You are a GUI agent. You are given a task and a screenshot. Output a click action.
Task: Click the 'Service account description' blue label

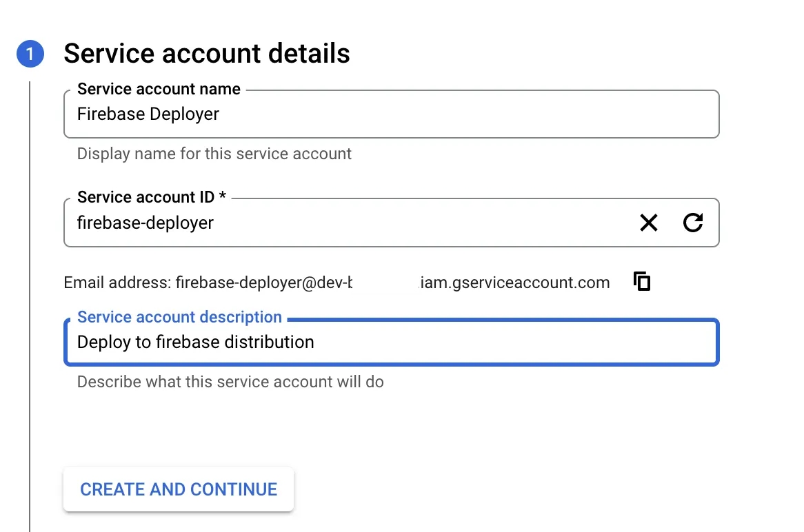pos(179,317)
